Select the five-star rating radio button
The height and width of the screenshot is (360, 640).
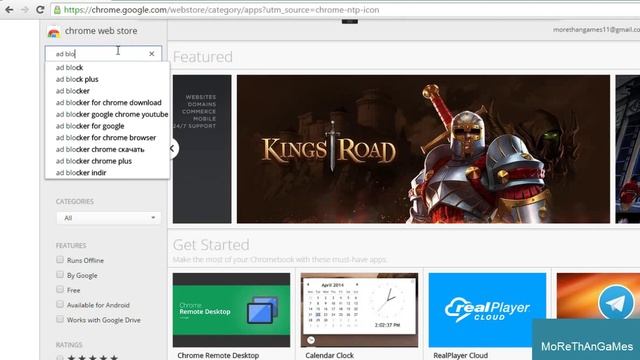point(60,358)
